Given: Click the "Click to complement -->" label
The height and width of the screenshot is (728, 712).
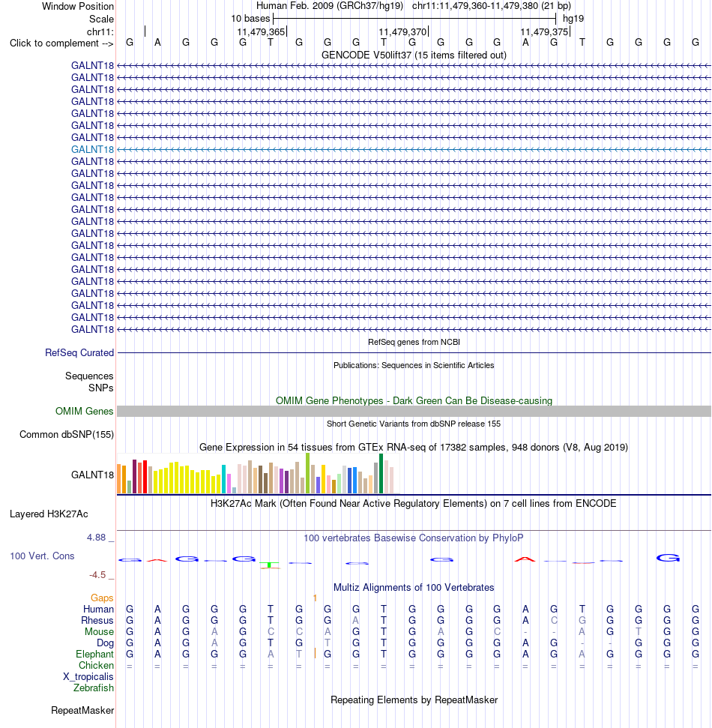Looking at the screenshot, I should pos(61,43).
